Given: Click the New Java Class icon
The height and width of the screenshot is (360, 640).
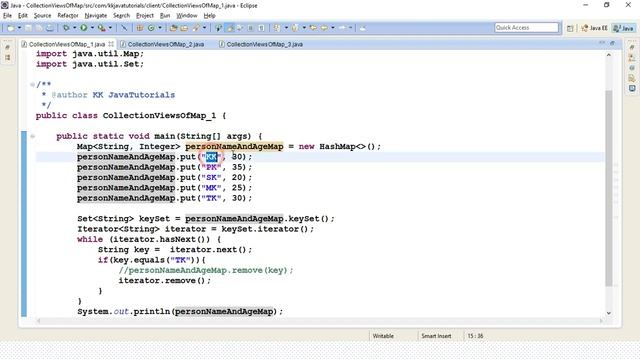Looking at the screenshot, I should [151, 28].
